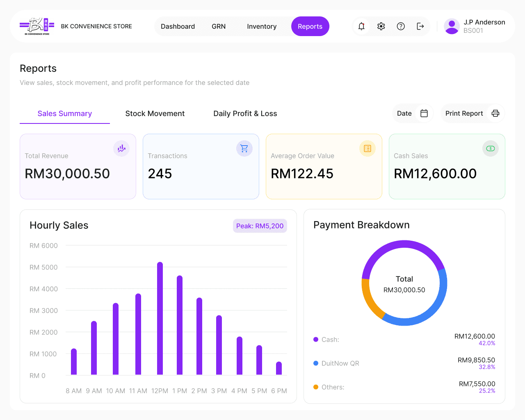Screen dimensions: 525x420
Task: Click the Transactions cart icon
Action: [x=244, y=148]
